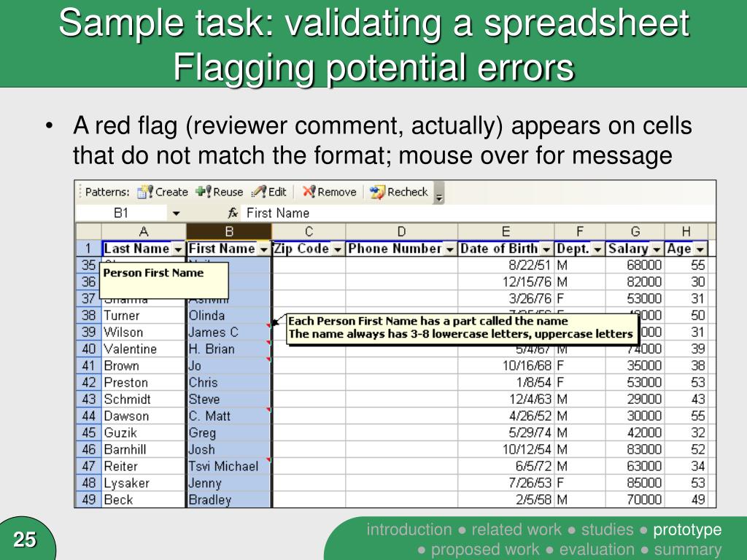
Task: Click the cell containing Lysaker
Action: click(144, 483)
